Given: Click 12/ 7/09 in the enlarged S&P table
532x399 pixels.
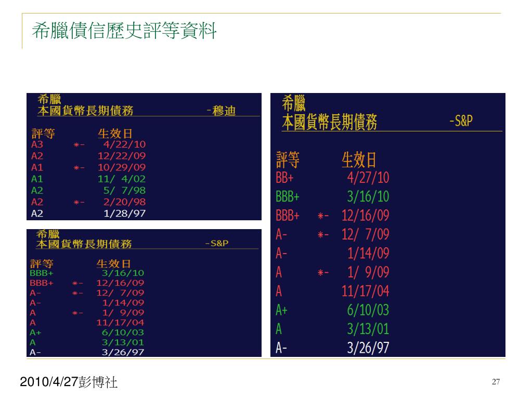Looking at the screenshot, I should (x=366, y=235).
